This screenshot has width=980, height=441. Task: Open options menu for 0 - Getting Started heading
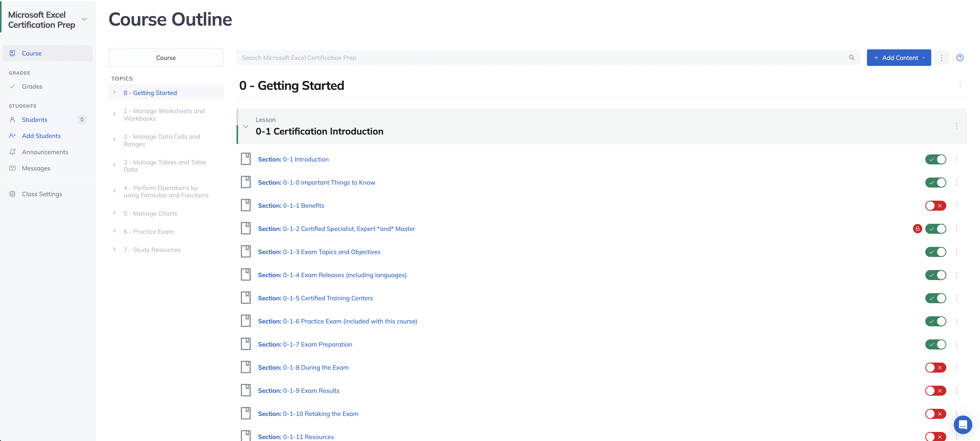click(x=960, y=85)
